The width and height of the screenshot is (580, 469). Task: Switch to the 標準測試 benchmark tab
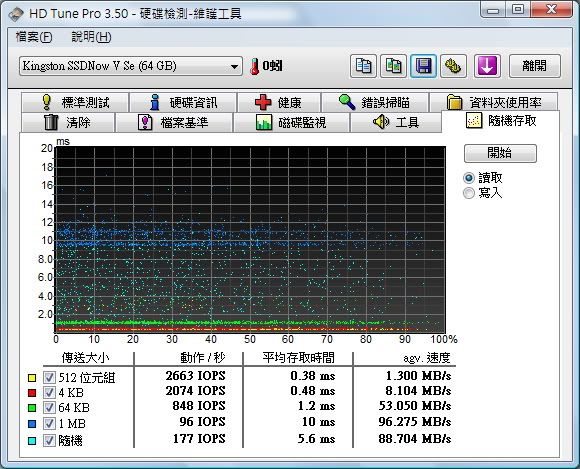point(75,102)
